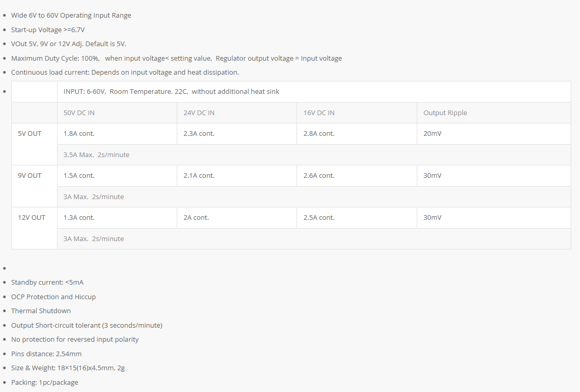The image size is (580, 392).
Task: Click the 2.8A cont. table cell
Action: pos(357,134)
